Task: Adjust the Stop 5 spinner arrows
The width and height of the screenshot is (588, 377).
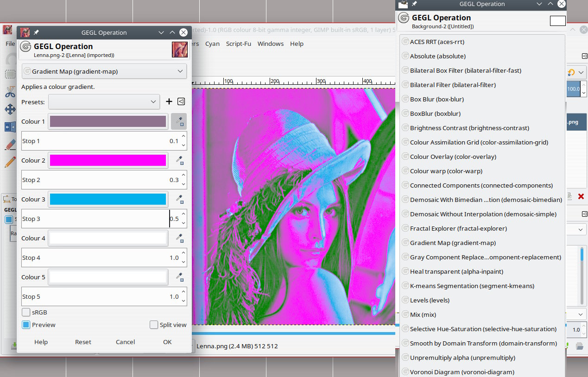Action: (x=183, y=296)
